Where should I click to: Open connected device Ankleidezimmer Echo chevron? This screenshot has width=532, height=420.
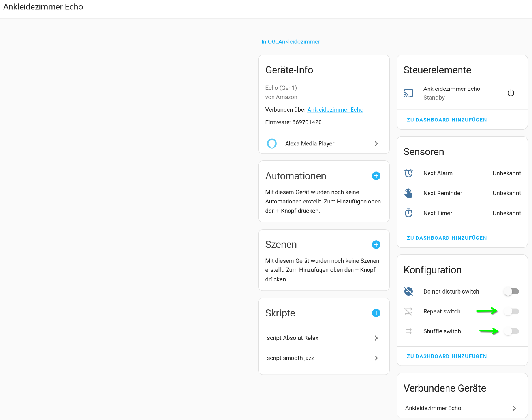[x=514, y=408]
